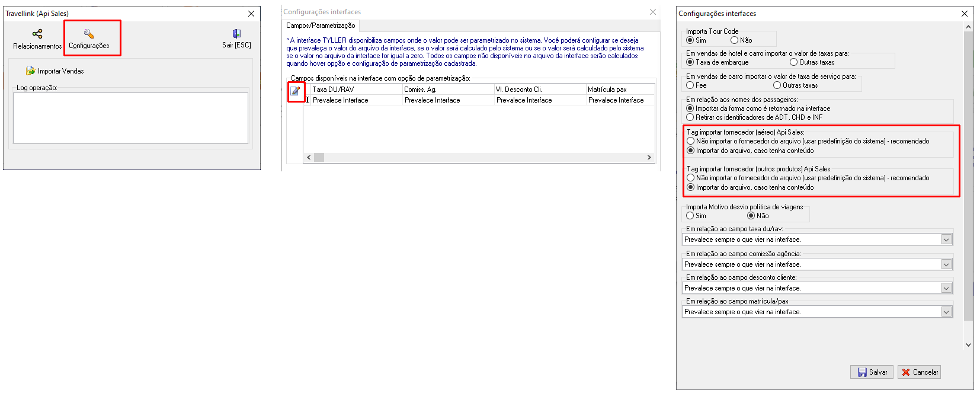Click the grid's horizontal scrollbar thumb
980x396 pixels.
[319, 158]
